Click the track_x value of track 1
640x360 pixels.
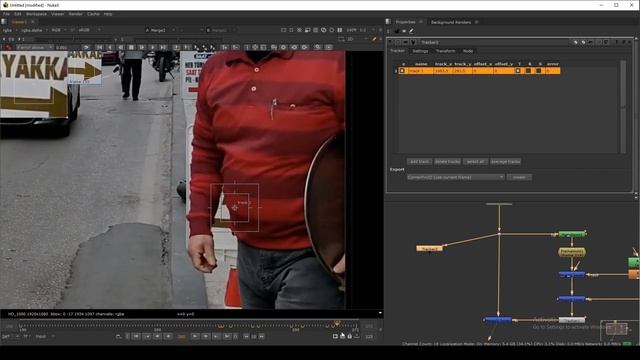(443, 71)
